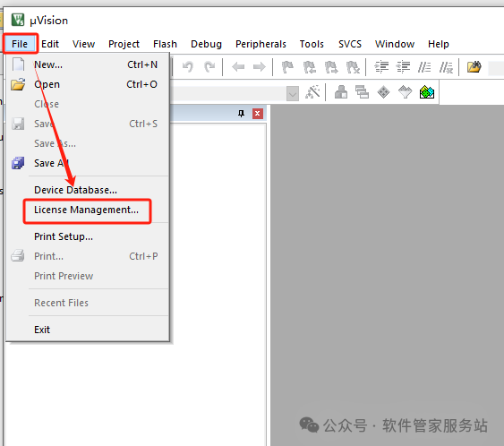Click the Clear All Bookmarks icon

(x=353, y=67)
